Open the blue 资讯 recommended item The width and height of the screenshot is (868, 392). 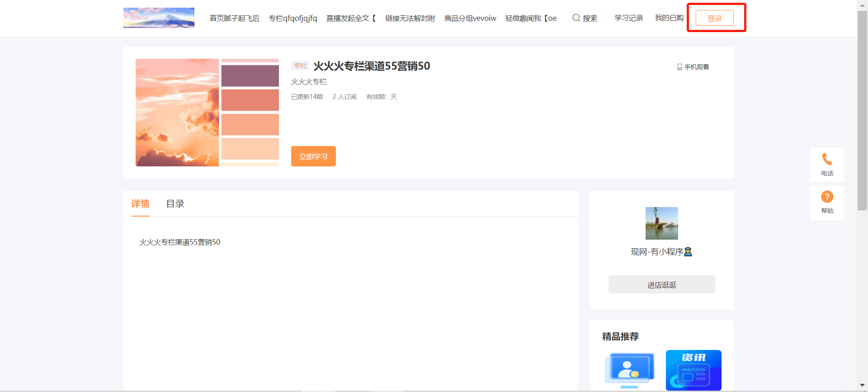[x=693, y=370]
